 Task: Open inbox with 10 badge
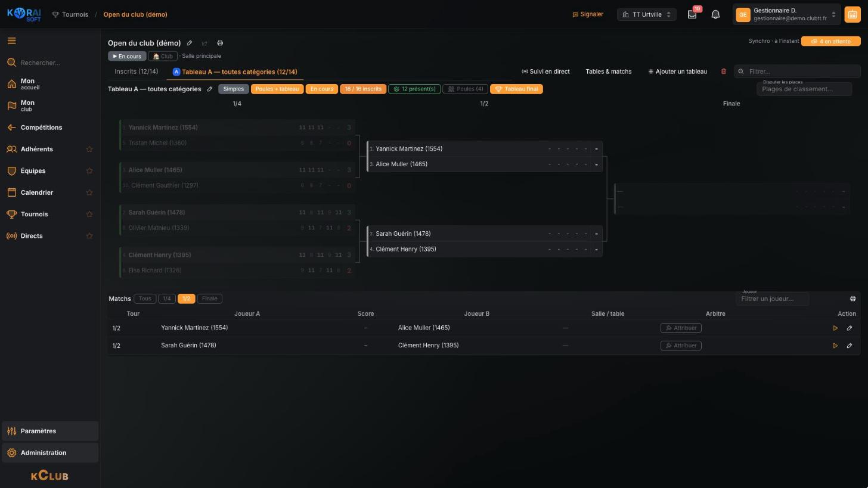[692, 14]
